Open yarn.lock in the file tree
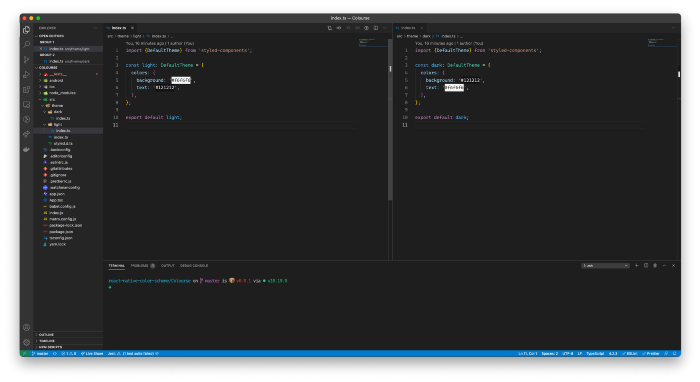Image resolution: width=700 pixels, height=382 pixels. click(68, 244)
